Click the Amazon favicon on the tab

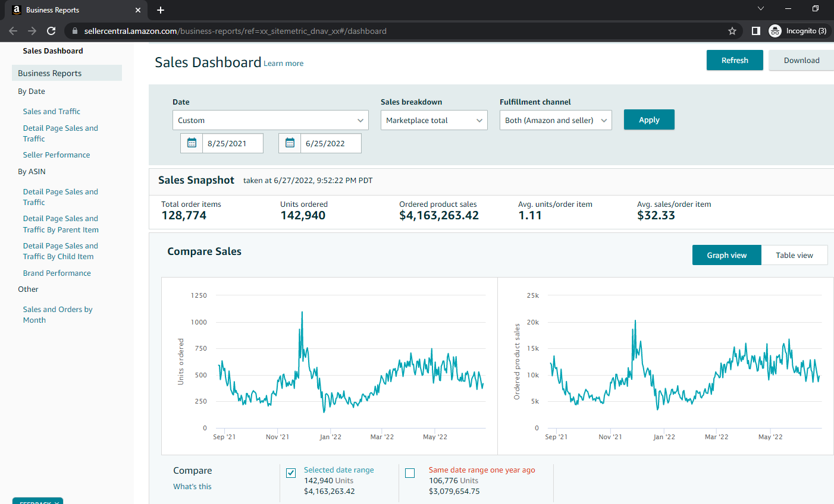[17, 10]
